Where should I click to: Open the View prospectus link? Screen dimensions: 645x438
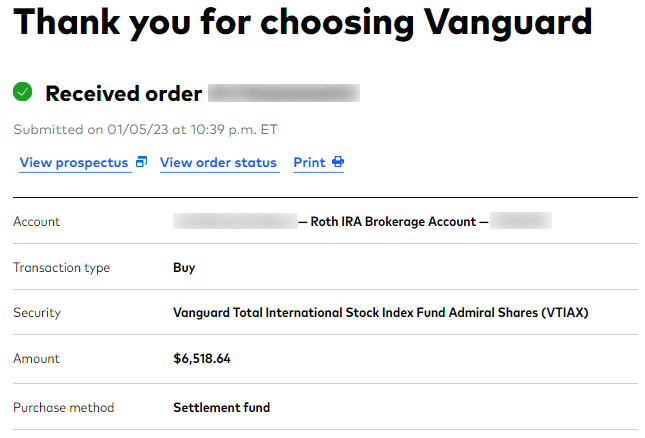click(74, 162)
